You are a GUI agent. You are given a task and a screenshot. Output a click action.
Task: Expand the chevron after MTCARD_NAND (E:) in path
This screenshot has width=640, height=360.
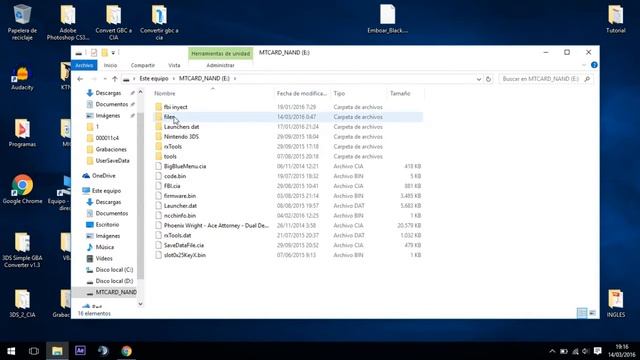coord(235,78)
